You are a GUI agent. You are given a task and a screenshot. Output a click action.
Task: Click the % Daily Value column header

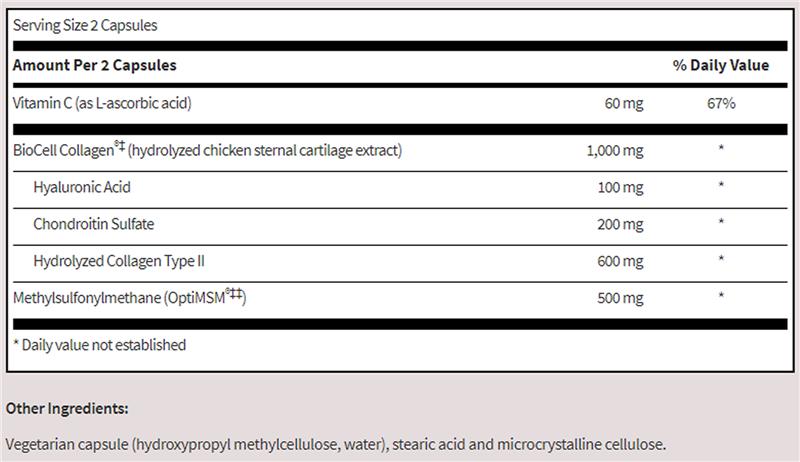tap(720, 65)
